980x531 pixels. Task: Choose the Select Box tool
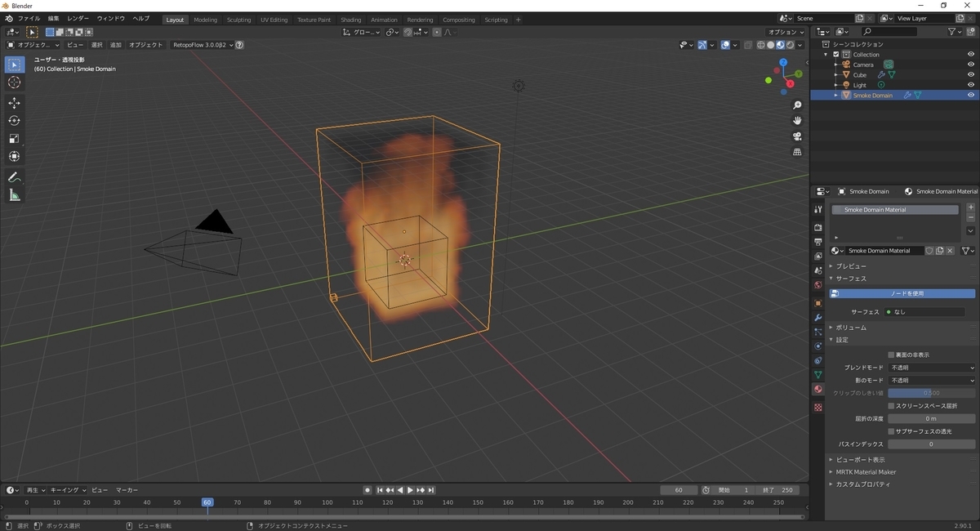pos(15,65)
